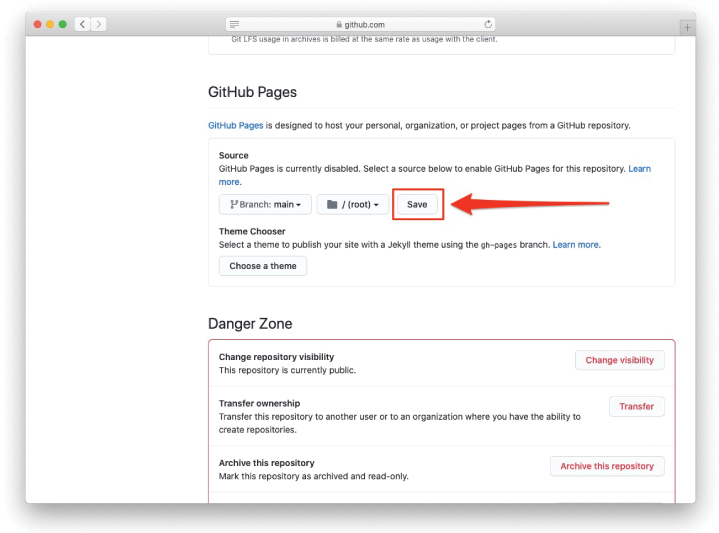Click the Archive this repository button
The width and height of the screenshot is (719, 533).
click(x=606, y=466)
